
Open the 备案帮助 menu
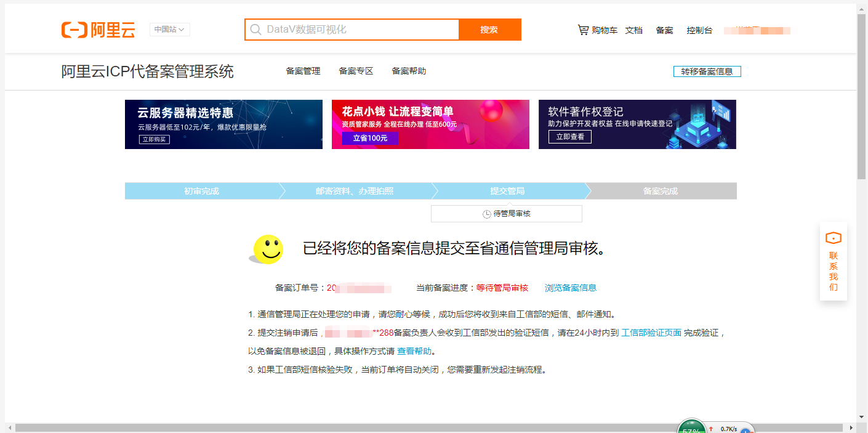coord(409,71)
